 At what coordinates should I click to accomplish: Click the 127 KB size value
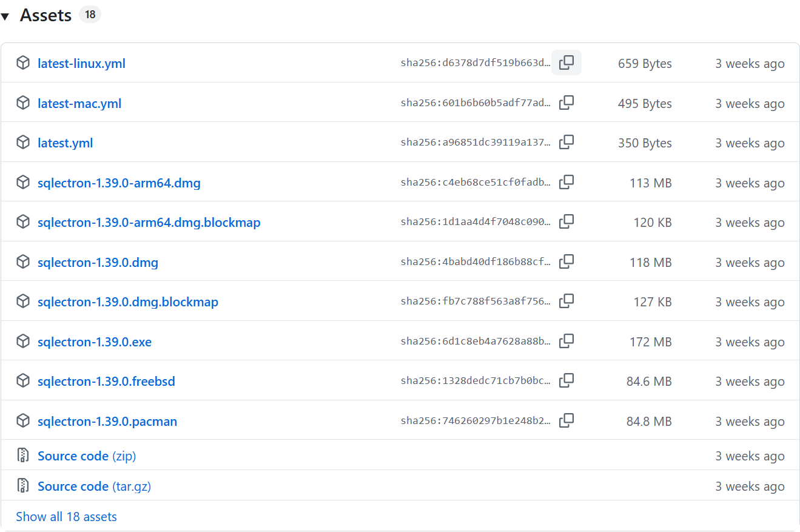[x=653, y=302]
